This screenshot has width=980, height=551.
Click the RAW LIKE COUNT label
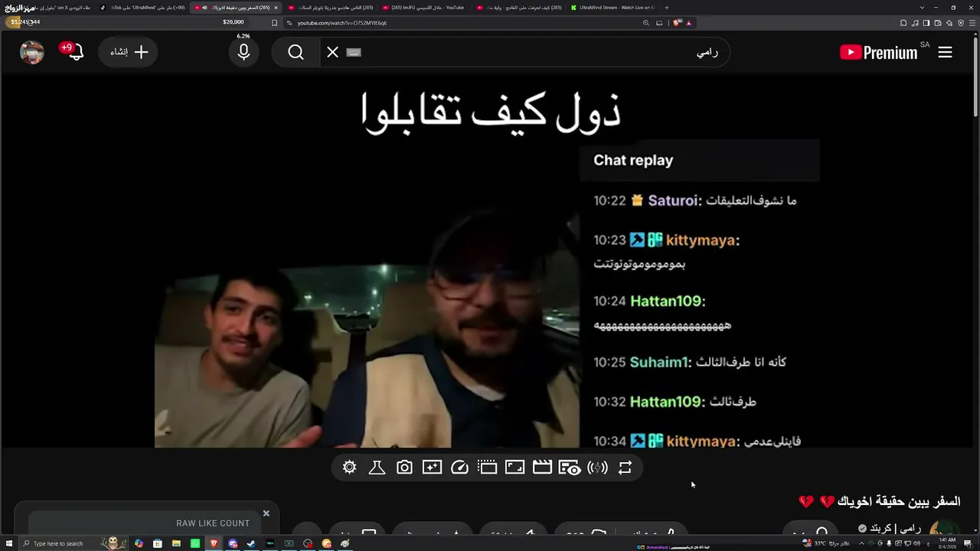pyautogui.click(x=213, y=523)
